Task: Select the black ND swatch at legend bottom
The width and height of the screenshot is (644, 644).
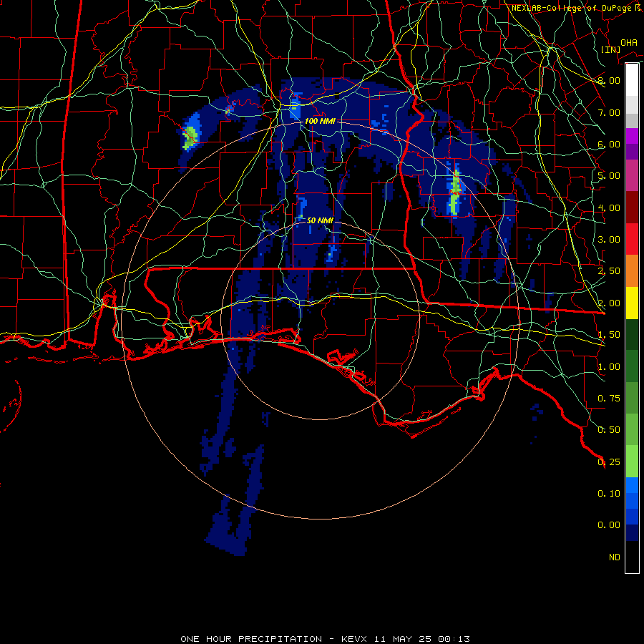Action: (632, 557)
